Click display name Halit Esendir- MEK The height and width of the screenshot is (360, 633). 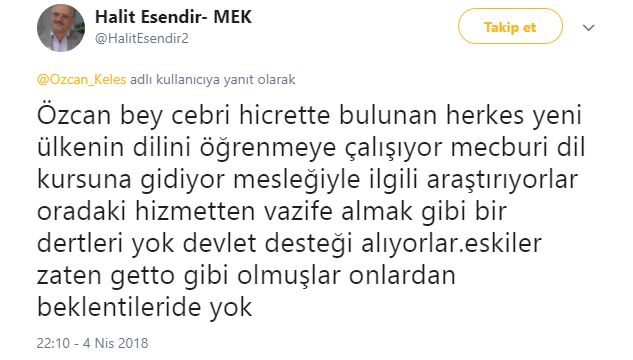(173, 17)
